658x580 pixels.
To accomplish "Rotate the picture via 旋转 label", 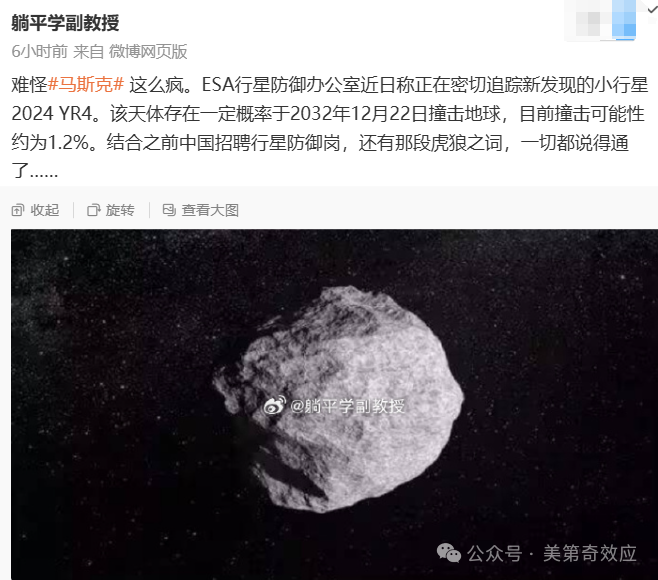I will pyautogui.click(x=120, y=210).
